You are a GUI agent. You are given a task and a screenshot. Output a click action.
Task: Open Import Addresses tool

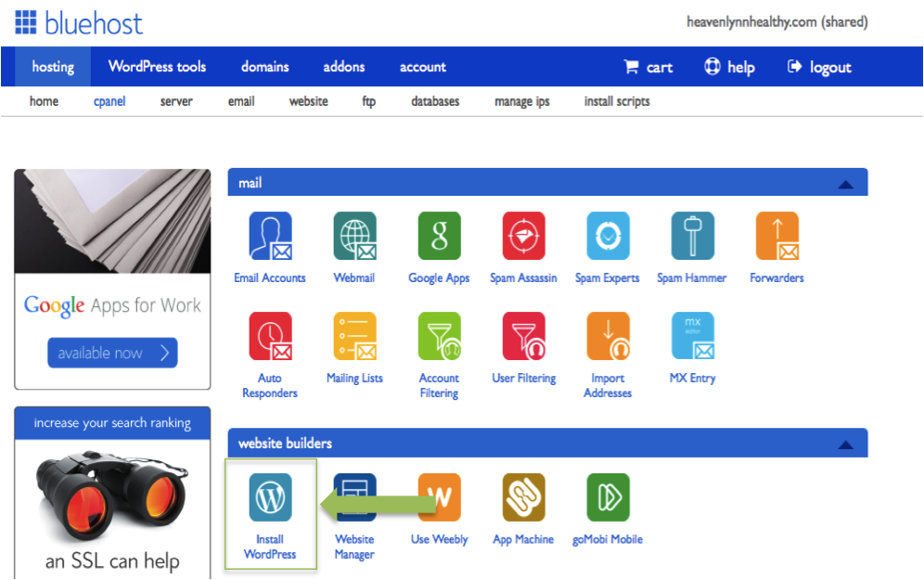click(609, 336)
